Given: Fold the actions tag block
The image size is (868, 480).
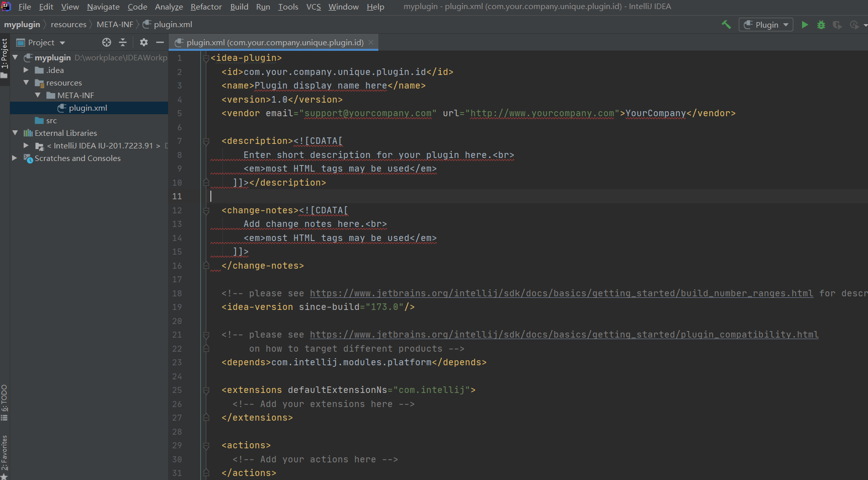Looking at the screenshot, I should (x=206, y=446).
